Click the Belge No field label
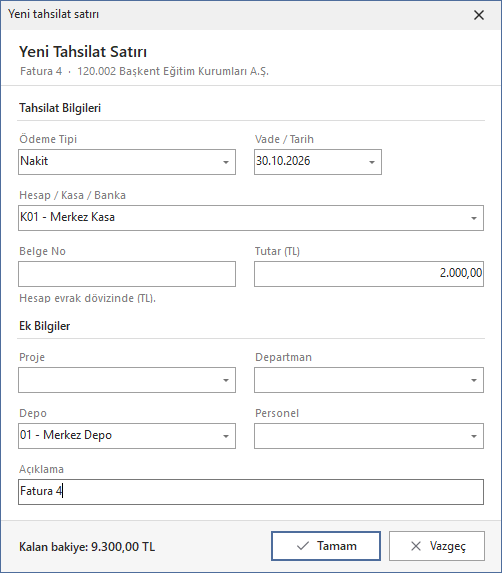The image size is (502, 573). point(42,251)
